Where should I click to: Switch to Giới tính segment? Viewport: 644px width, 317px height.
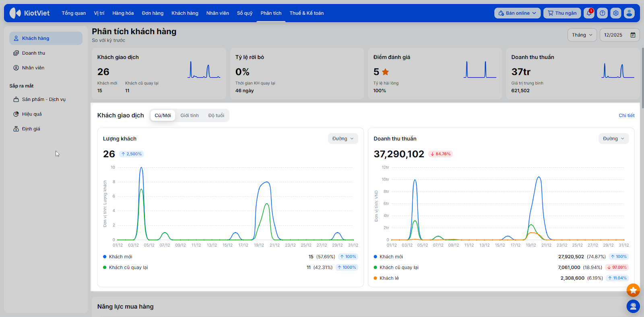click(x=190, y=115)
